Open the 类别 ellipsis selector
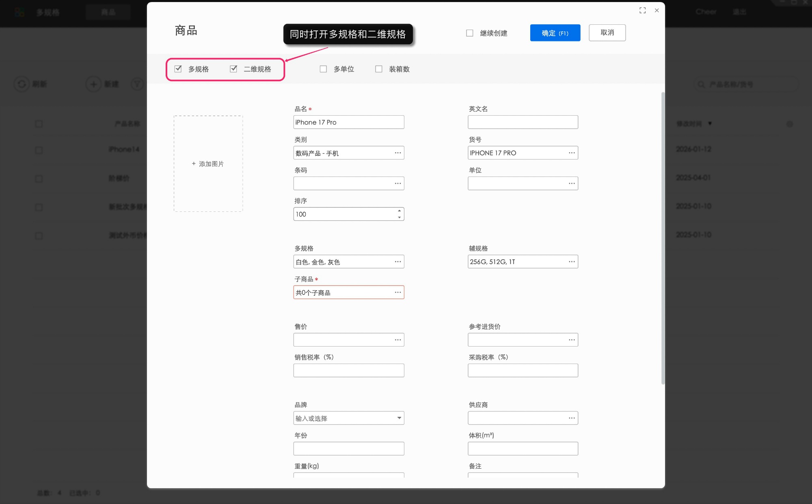 397,153
